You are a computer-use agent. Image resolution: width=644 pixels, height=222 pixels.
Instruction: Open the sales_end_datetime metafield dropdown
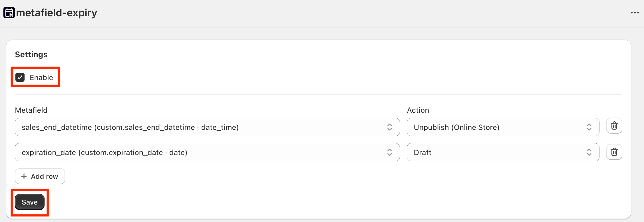point(207,127)
